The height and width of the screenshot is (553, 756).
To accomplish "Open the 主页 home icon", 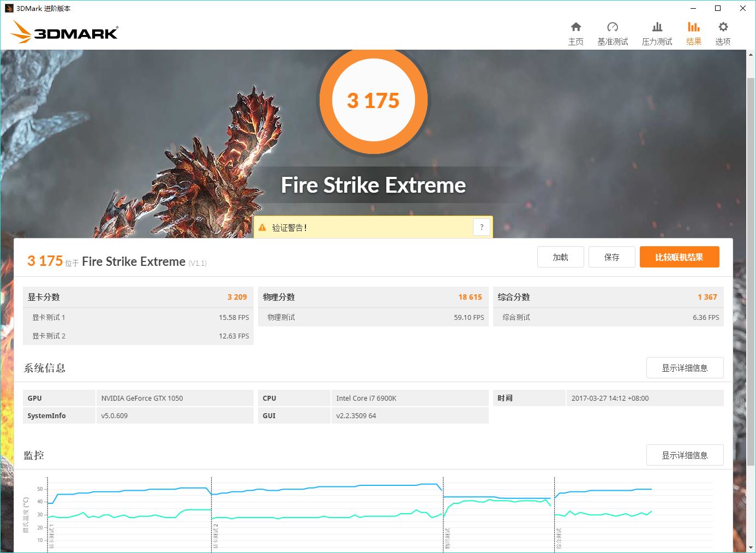I will pos(576,27).
